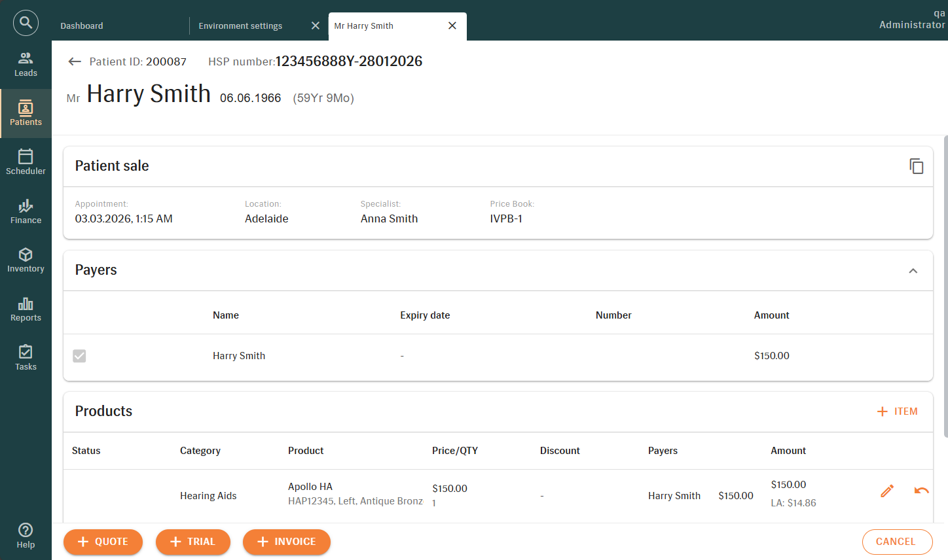This screenshot has width=948, height=560.
Task: Click the Invoice button
Action: [286, 542]
